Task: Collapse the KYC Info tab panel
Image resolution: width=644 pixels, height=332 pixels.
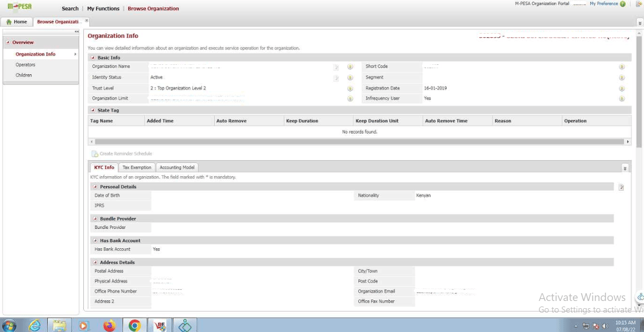Action: 625,168
